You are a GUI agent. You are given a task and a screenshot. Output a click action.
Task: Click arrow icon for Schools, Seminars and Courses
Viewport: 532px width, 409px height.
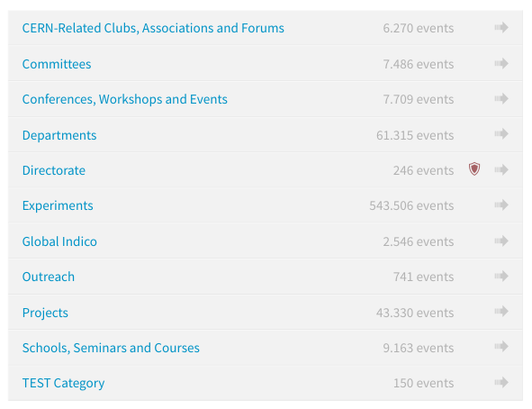(x=501, y=347)
